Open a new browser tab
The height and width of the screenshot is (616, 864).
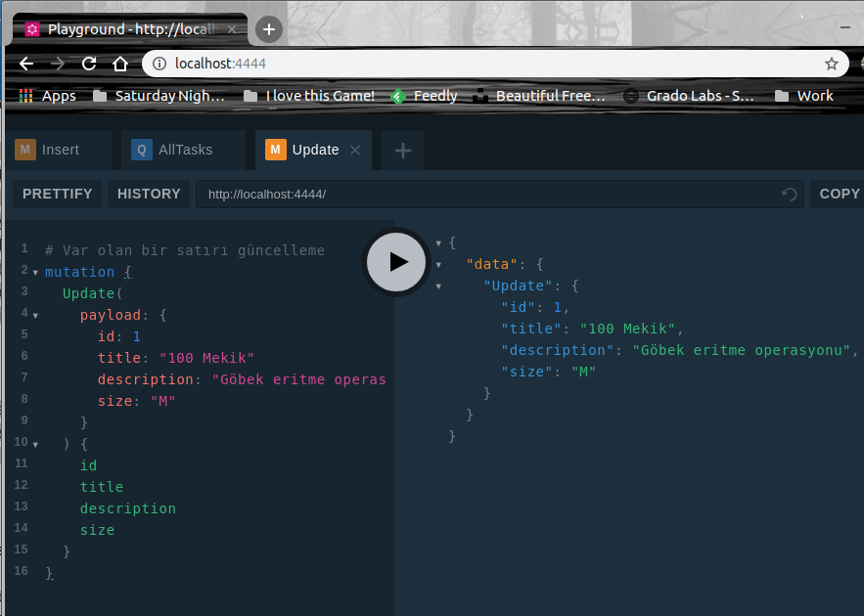269,29
